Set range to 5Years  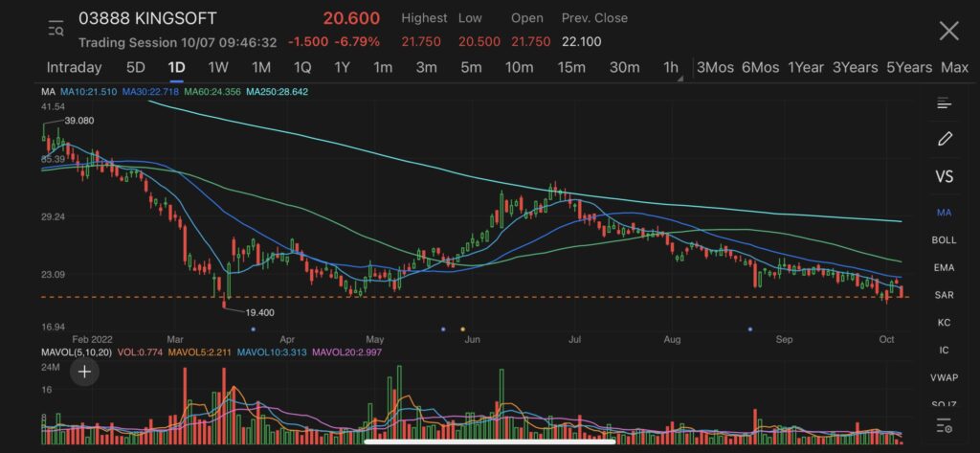point(909,68)
